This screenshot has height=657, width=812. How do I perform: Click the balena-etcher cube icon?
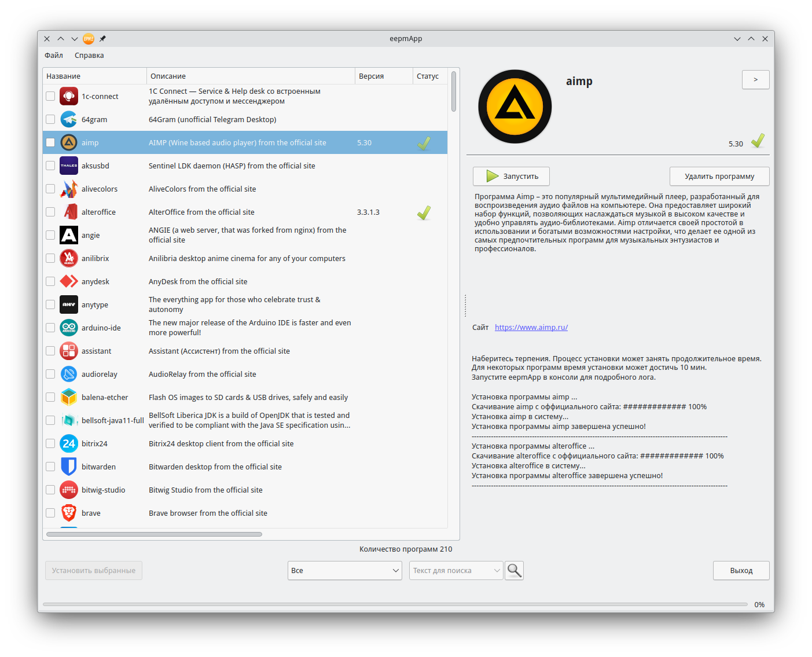[69, 397]
